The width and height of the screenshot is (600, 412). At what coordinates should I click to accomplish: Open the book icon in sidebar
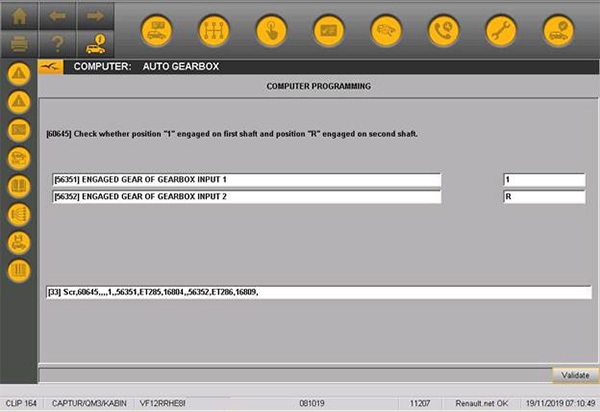click(x=18, y=186)
